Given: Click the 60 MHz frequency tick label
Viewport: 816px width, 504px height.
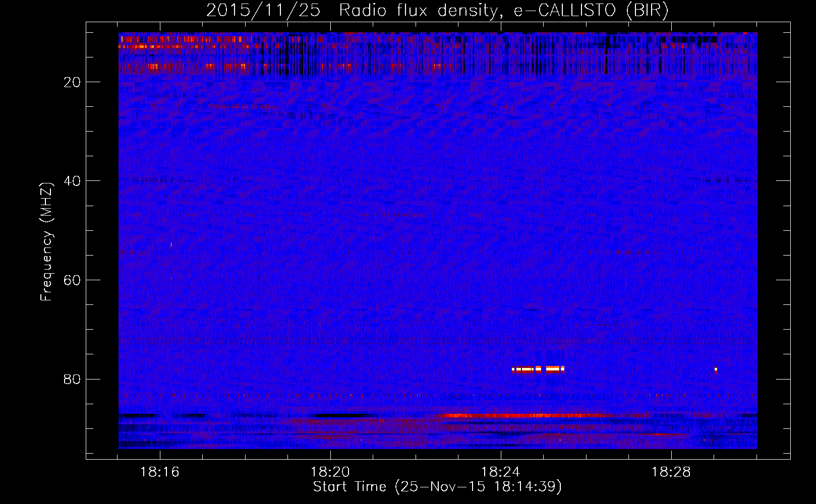Looking at the screenshot, I should coord(73,280).
